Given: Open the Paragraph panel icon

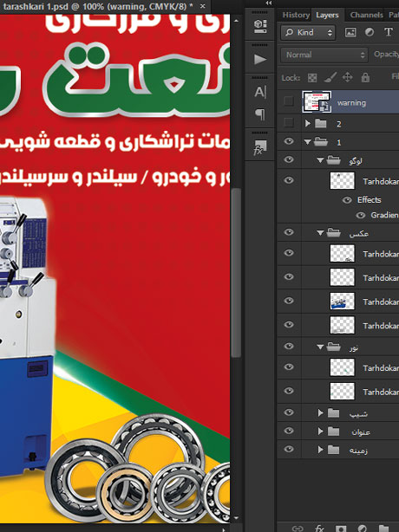Looking at the screenshot, I should [x=260, y=114].
